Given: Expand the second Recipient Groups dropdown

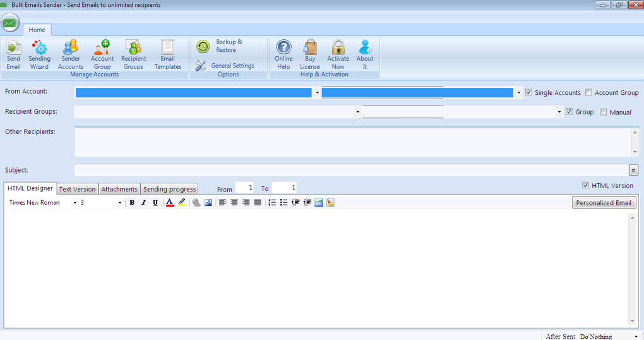Looking at the screenshot, I should click(x=559, y=112).
